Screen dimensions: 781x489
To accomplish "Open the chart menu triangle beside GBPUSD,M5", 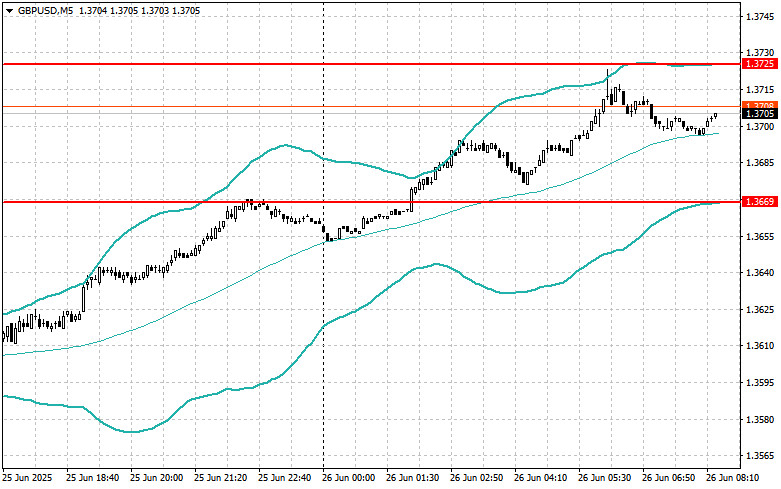I will click(x=9, y=10).
